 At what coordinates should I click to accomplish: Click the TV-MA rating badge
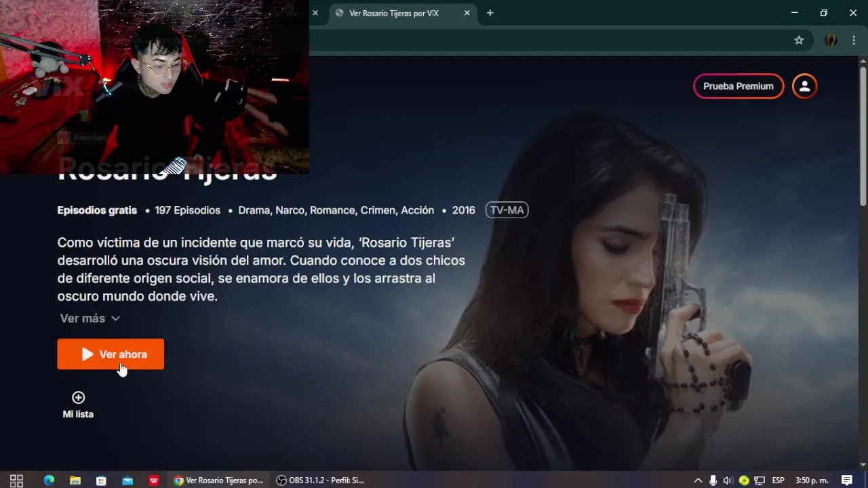(507, 210)
